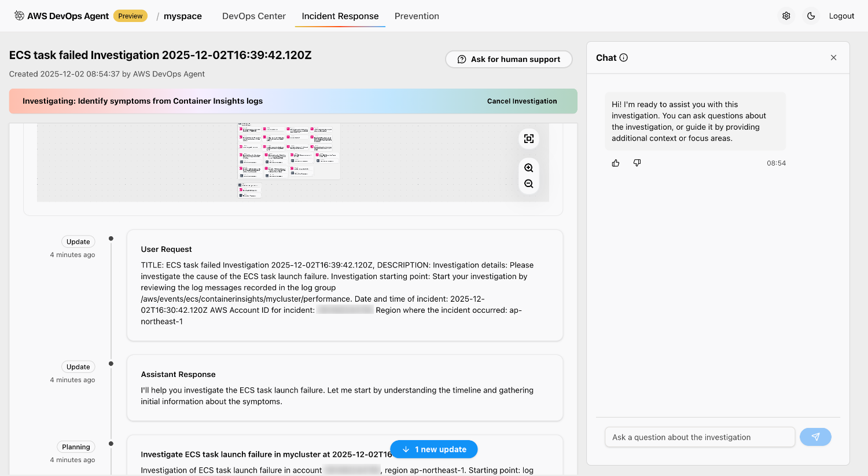Viewport: 868px width, 476px height.
Task: Click the Update badge beside Assistant Response
Action: [x=78, y=367]
